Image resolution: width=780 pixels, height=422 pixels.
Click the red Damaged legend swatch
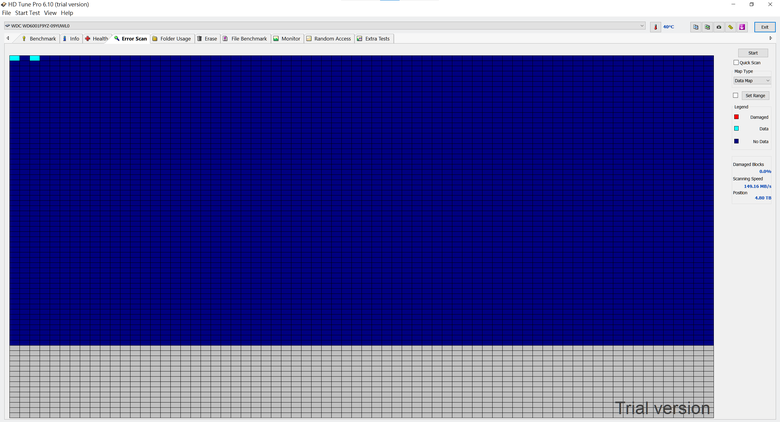[x=736, y=117]
